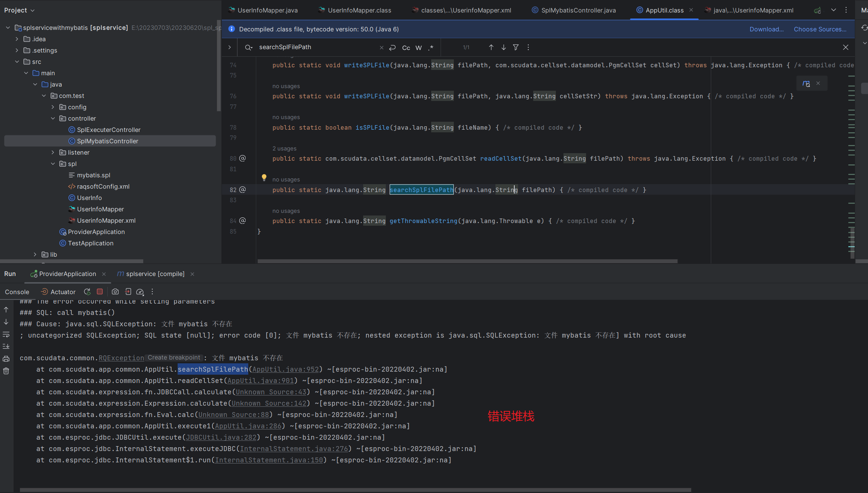This screenshot has width=868, height=493.
Task: Click the camera thread dump icon
Action: click(x=115, y=291)
